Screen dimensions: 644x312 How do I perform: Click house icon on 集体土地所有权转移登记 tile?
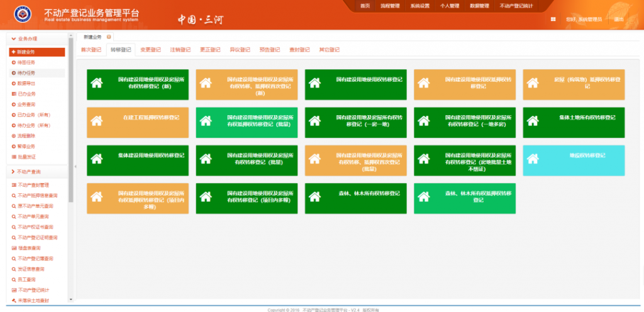pos(533,122)
